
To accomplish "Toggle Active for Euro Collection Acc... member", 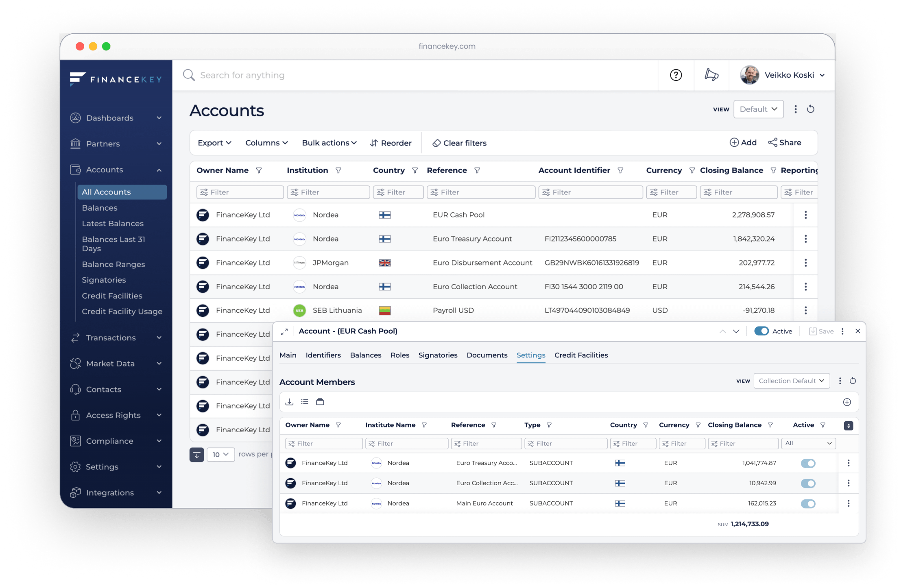I will pos(808,483).
